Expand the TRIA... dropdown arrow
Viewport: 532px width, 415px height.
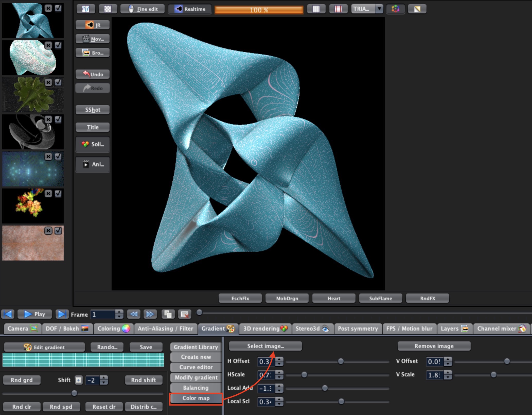click(379, 9)
